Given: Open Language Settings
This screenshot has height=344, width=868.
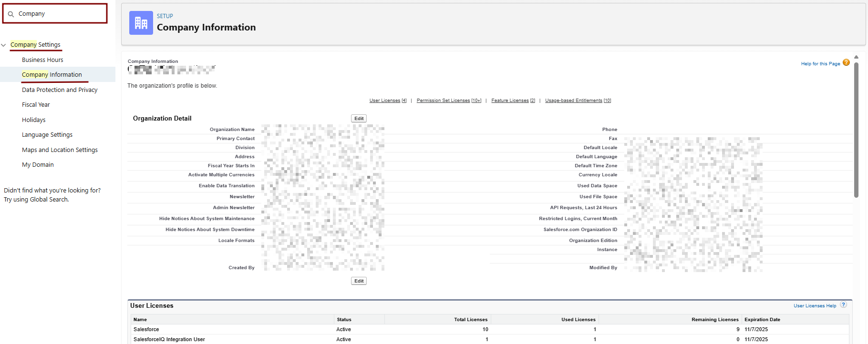Looking at the screenshot, I should (47, 135).
